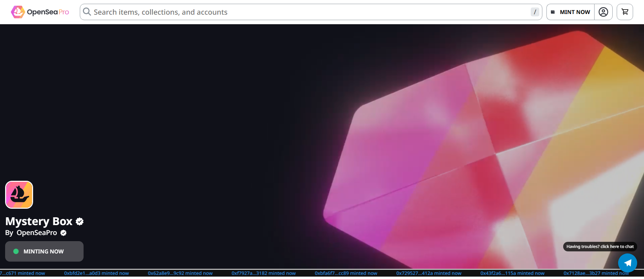Open the Telegram chat bubble icon
Screen dimensions: 644x279
(628, 263)
